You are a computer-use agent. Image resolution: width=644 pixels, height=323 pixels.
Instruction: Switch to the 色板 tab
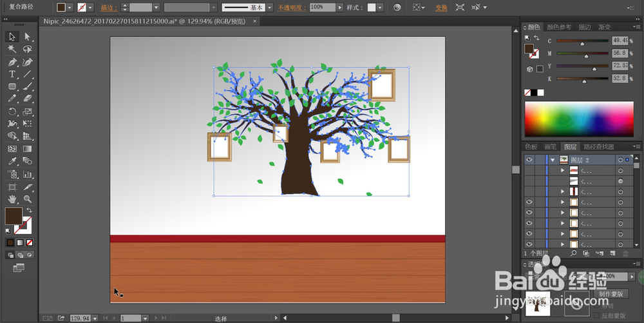[x=531, y=147]
